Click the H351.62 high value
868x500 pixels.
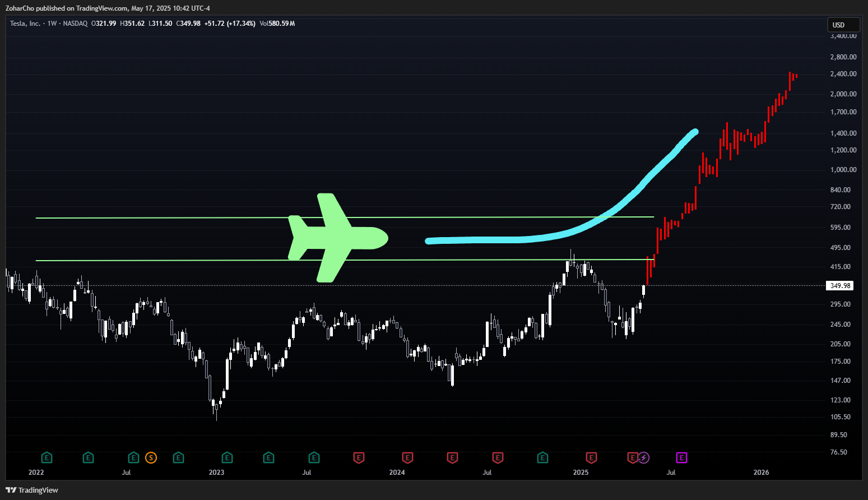(132, 24)
